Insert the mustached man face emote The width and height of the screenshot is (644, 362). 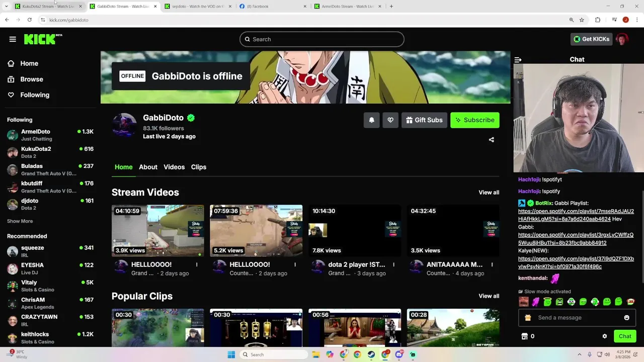click(524, 302)
